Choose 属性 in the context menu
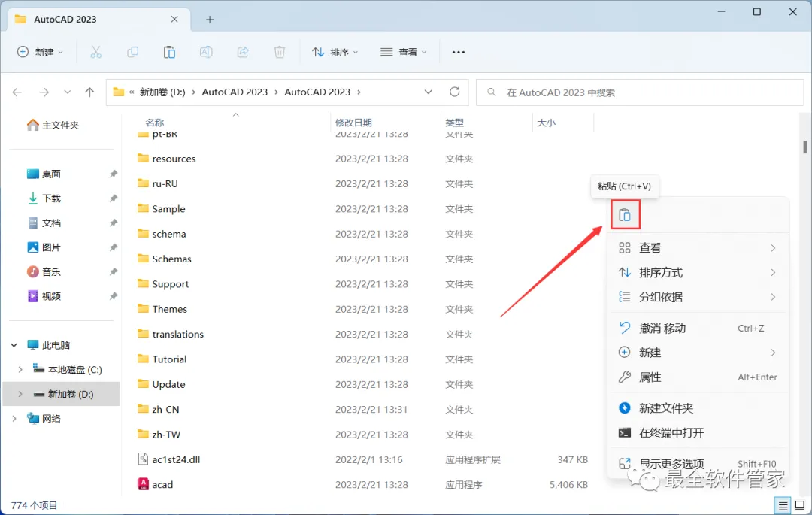The height and width of the screenshot is (515, 812). coord(698,377)
